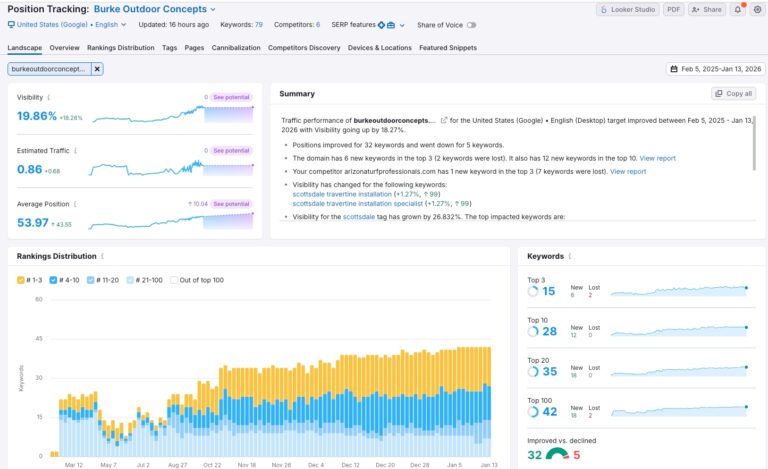Image resolution: width=768 pixels, height=469 pixels.
Task: Open settings gear icon
Action: coord(757,9)
